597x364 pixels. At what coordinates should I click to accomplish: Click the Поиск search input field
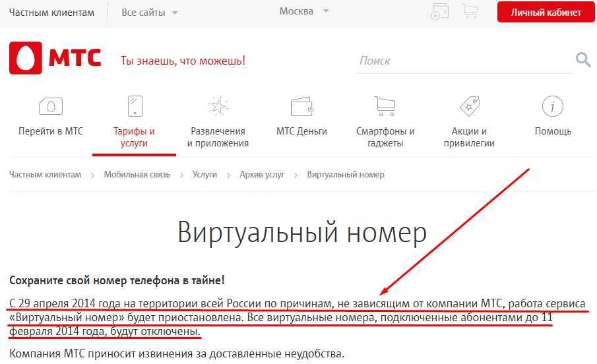tap(464, 61)
